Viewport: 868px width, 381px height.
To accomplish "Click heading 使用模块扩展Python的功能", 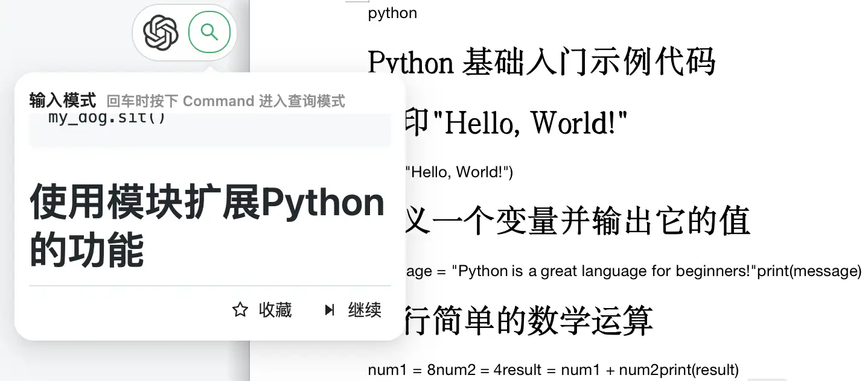I will pyautogui.click(x=207, y=226).
